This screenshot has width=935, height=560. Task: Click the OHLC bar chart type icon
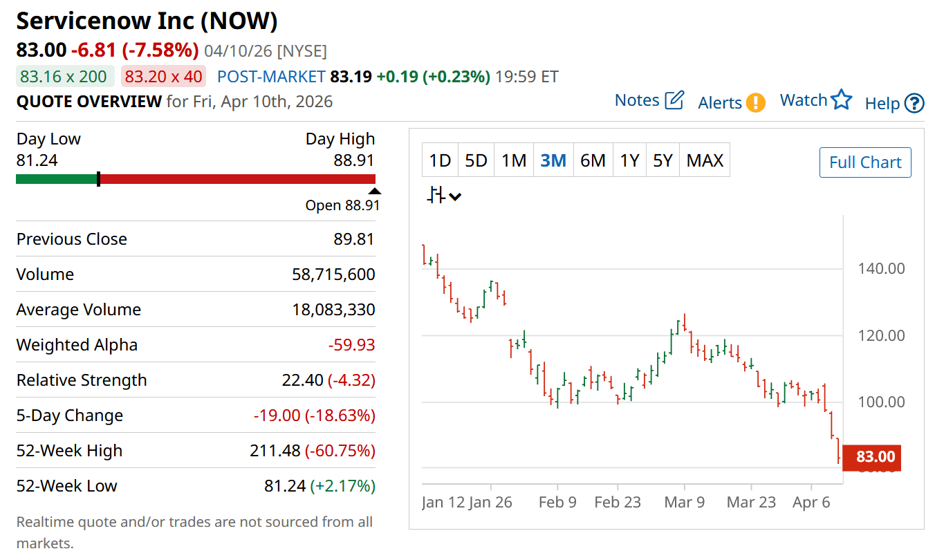(x=436, y=196)
